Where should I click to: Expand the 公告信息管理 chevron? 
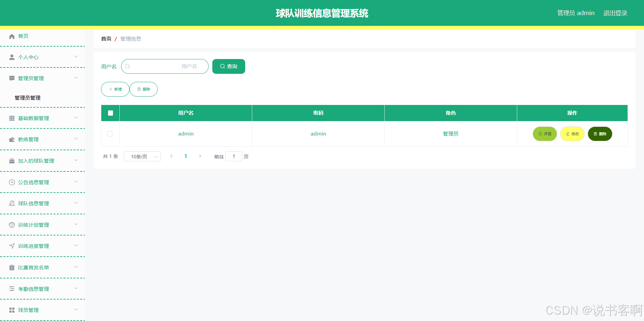click(76, 182)
